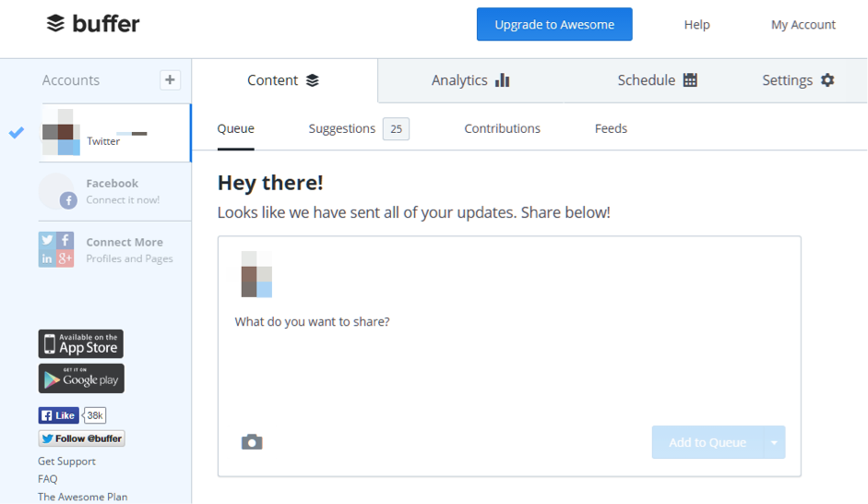Attach a photo with camera icon

click(x=252, y=442)
